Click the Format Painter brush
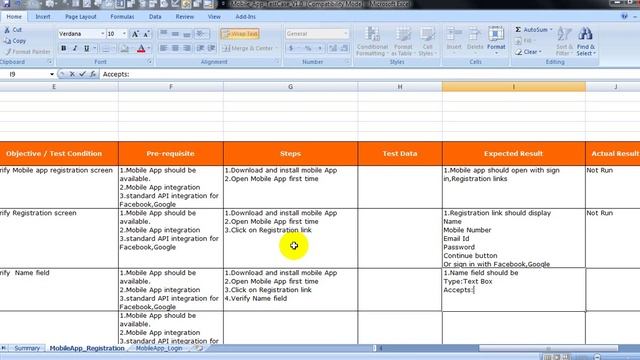Viewport: 640px width, 360px height. 8,52
